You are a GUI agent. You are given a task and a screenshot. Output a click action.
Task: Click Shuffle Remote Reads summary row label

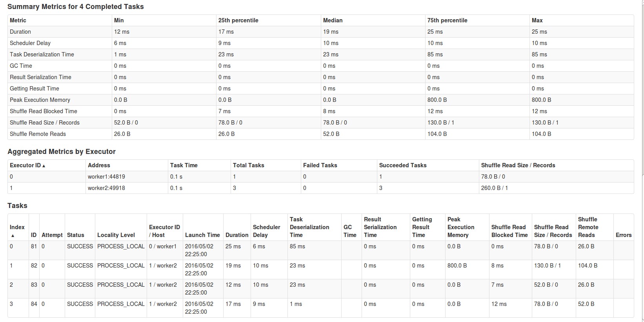pyautogui.click(x=38, y=134)
